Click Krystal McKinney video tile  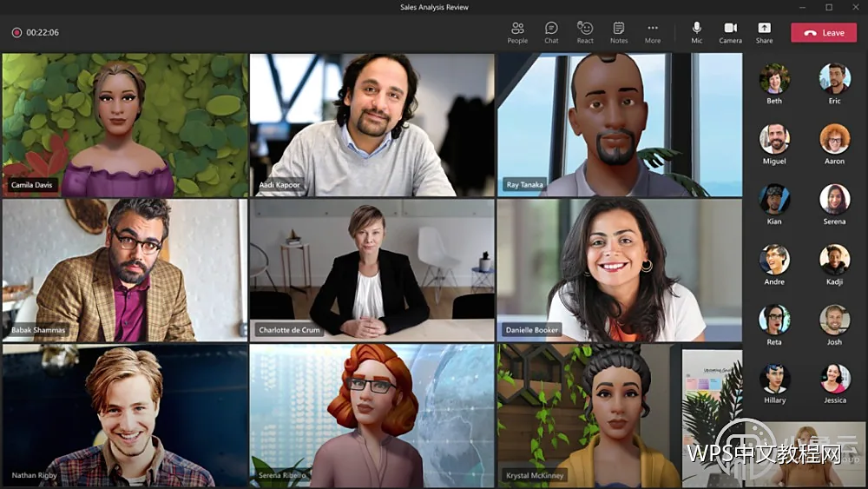click(620, 415)
